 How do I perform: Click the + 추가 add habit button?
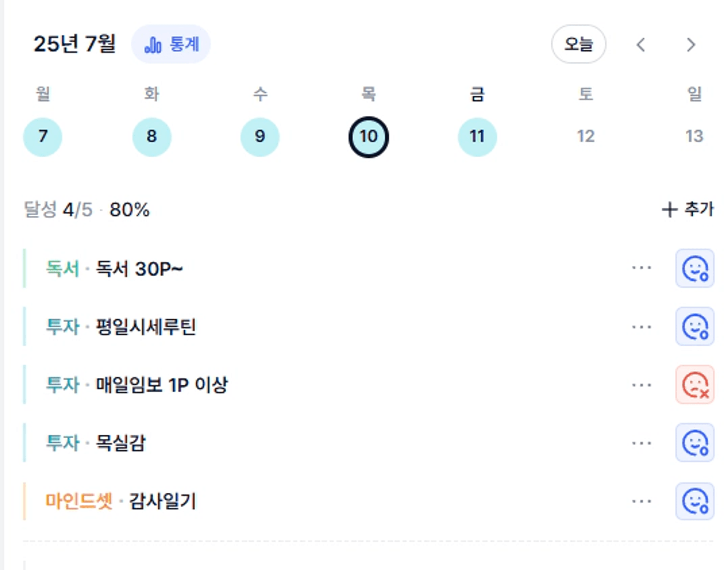(x=688, y=210)
